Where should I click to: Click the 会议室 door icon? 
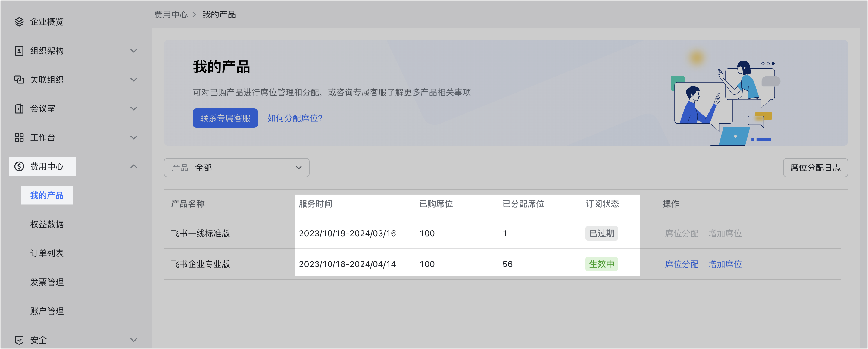(19, 108)
